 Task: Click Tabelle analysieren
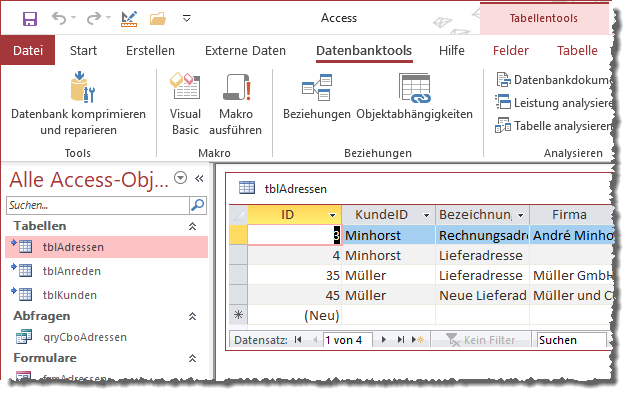(554, 126)
